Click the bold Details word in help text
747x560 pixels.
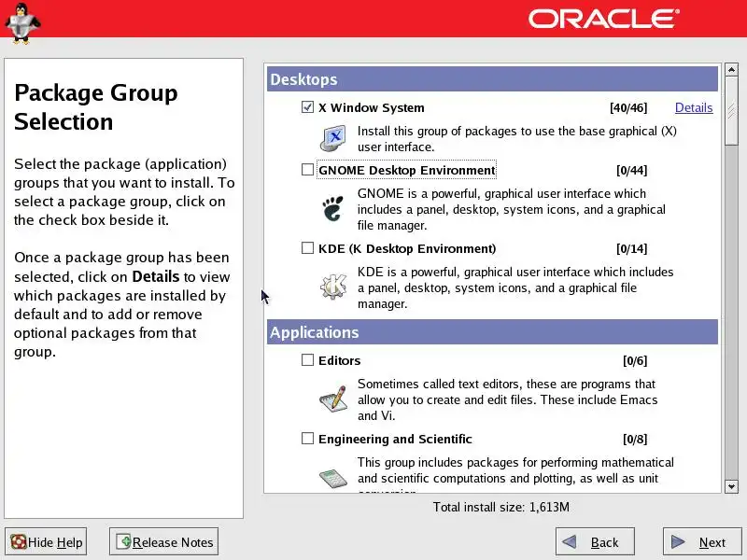156,276
